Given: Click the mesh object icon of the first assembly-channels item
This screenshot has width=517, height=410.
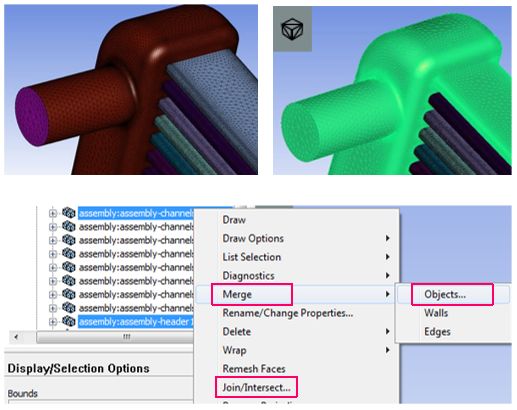Looking at the screenshot, I should click(x=69, y=213).
